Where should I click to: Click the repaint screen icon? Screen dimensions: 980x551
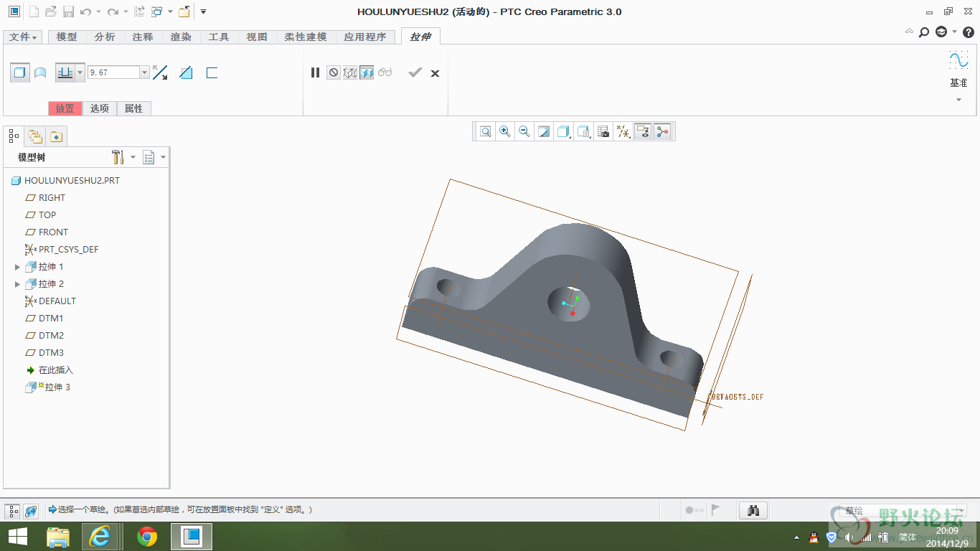tap(544, 131)
